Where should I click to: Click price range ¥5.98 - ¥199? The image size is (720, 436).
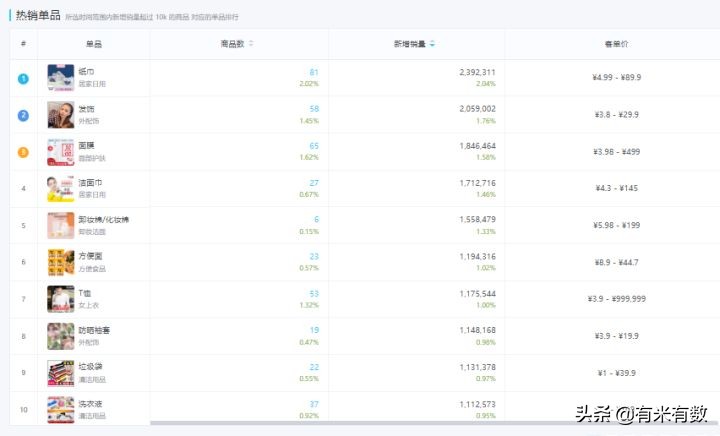tap(616, 225)
